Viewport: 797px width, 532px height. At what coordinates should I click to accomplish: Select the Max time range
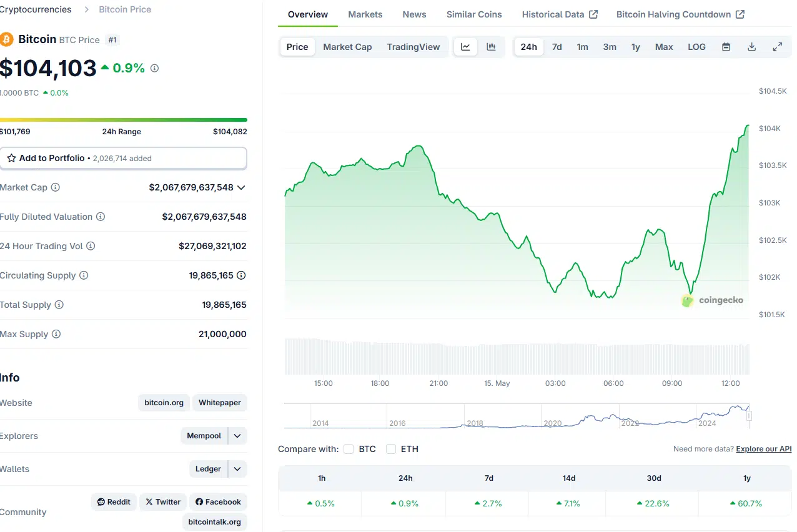664,47
